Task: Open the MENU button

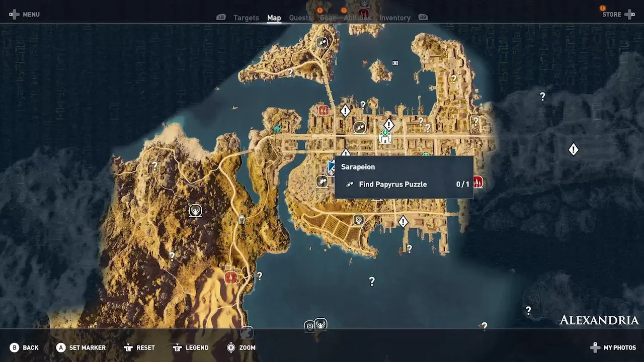Action: pos(24,15)
